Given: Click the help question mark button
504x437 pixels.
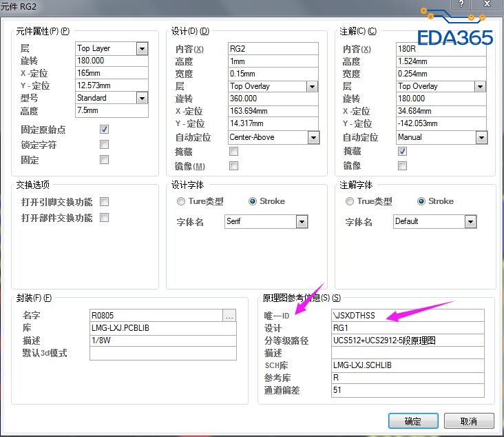Looking at the screenshot, I should point(461,4).
